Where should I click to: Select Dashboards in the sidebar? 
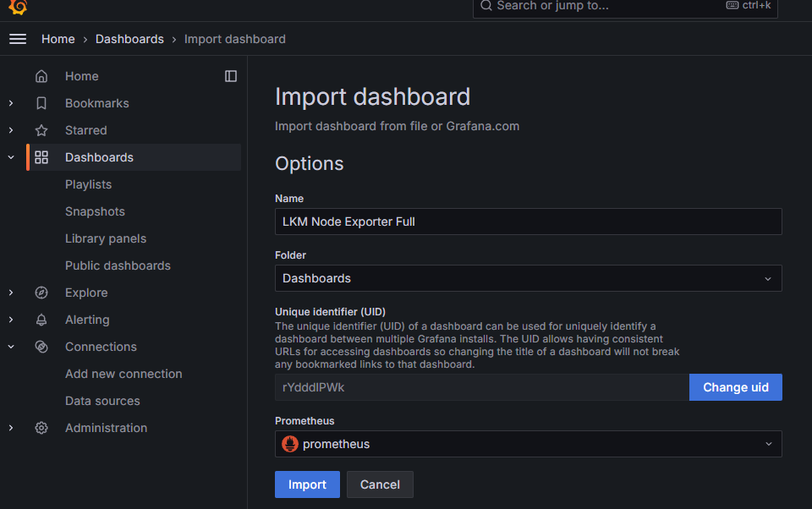[x=99, y=157]
